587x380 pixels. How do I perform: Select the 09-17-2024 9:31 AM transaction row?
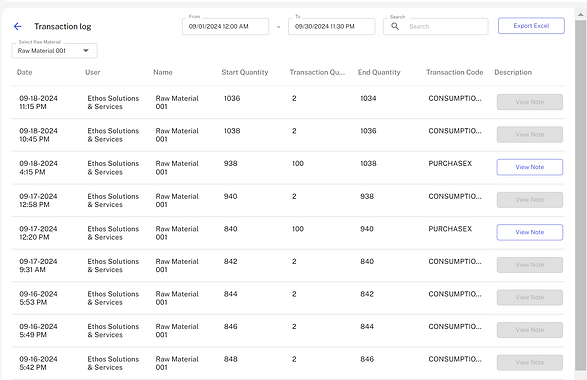point(288,265)
